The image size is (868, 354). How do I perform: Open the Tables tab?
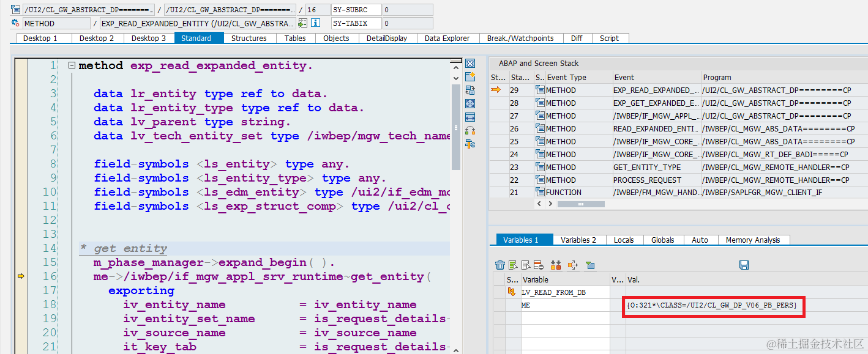(295, 38)
